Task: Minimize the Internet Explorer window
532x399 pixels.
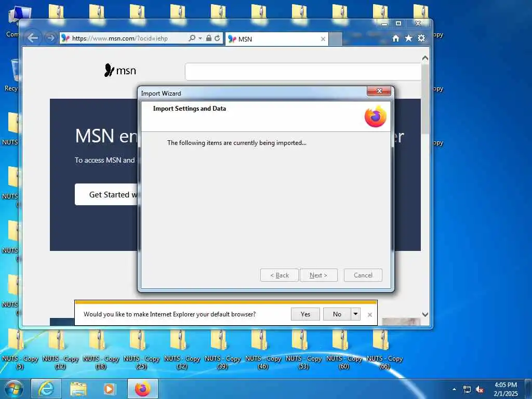Action: pos(384,23)
